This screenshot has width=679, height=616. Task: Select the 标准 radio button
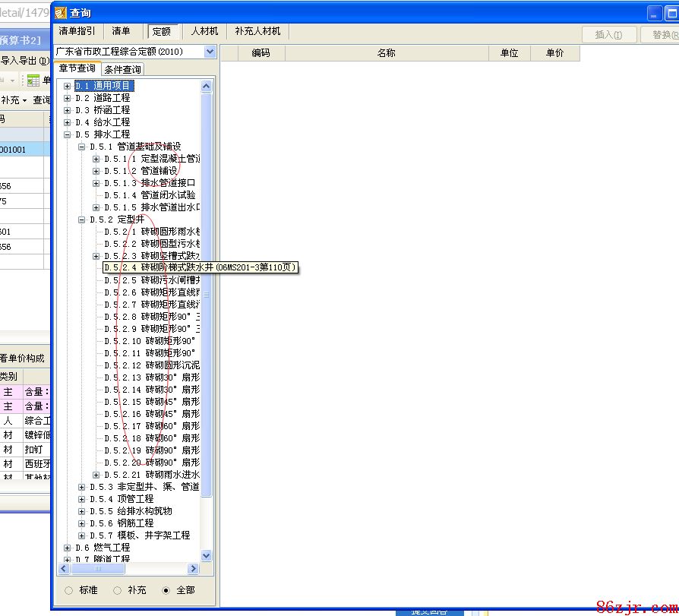tap(69, 590)
